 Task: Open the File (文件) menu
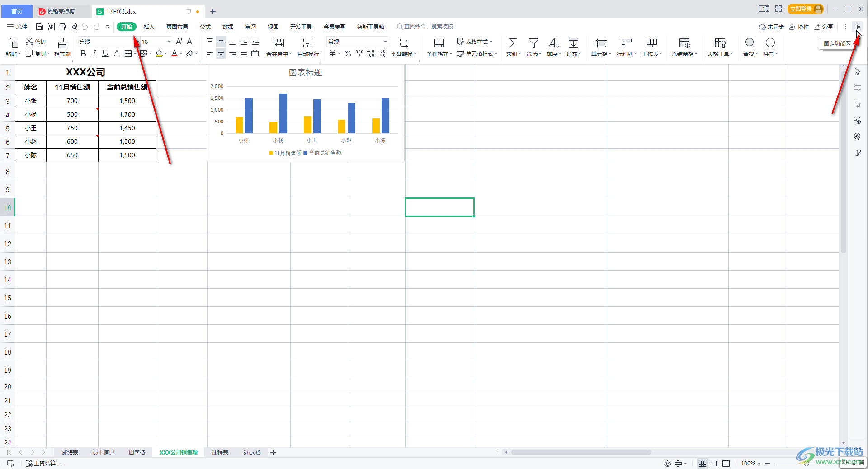(x=17, y=27)
